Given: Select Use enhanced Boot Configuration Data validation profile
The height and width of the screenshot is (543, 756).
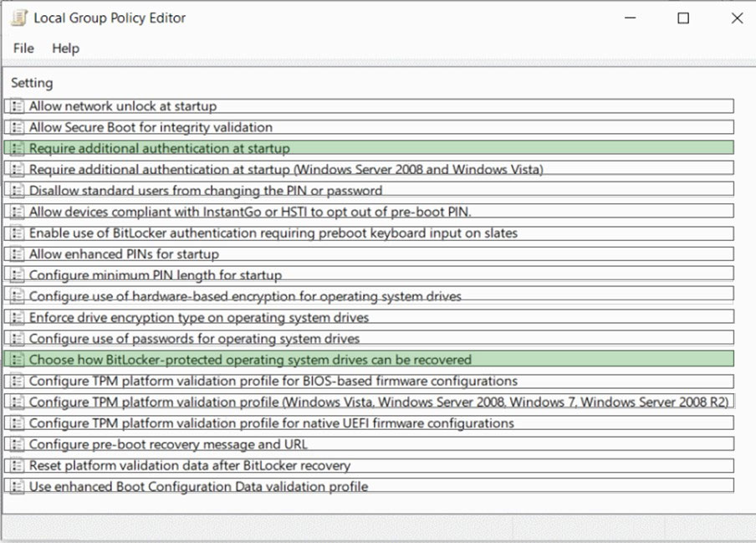Looking at the screenshot, I should click(369, 486).
